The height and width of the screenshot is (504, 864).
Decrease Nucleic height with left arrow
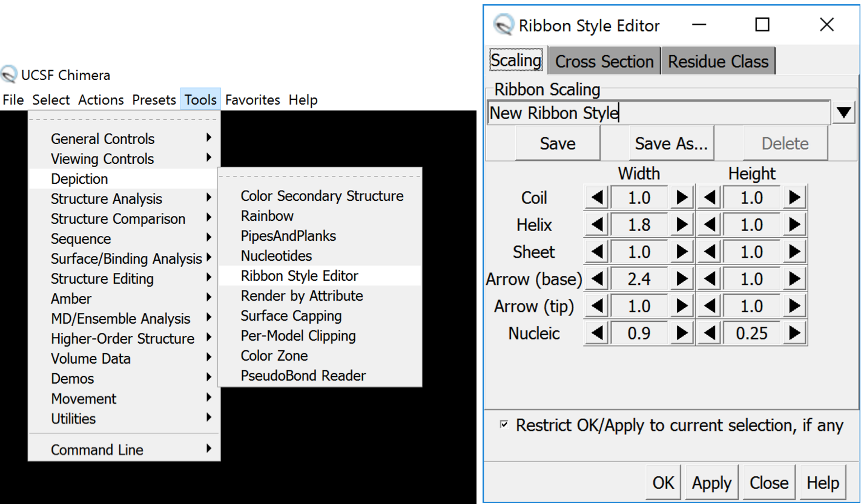710,333
